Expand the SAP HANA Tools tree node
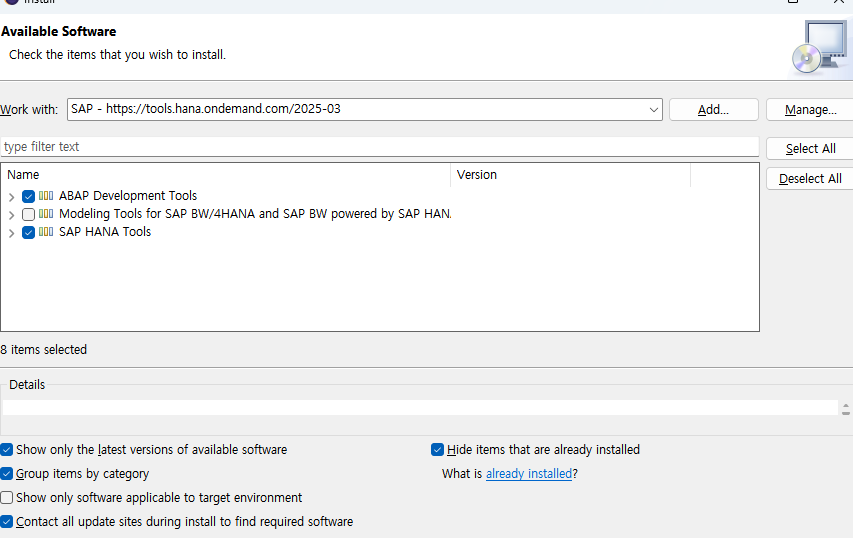 click(11, 233)
